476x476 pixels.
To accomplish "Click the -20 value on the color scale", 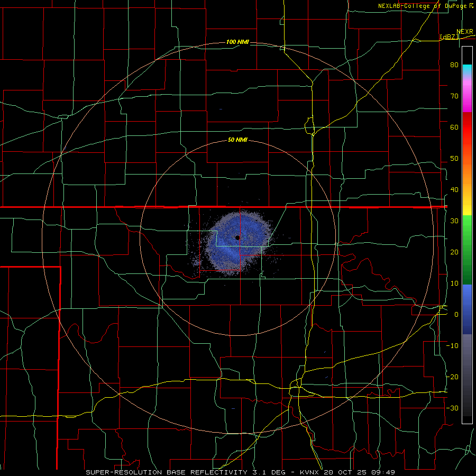I will 452,377.
